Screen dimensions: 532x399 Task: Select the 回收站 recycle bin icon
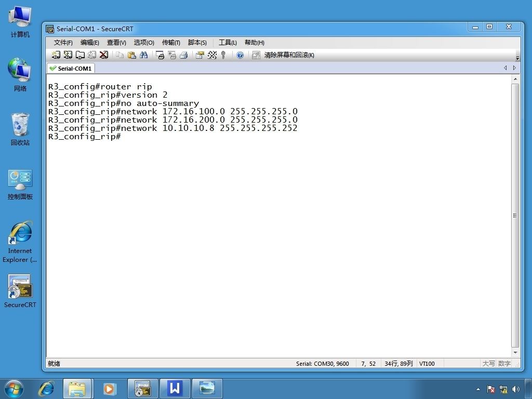point(20,129)
